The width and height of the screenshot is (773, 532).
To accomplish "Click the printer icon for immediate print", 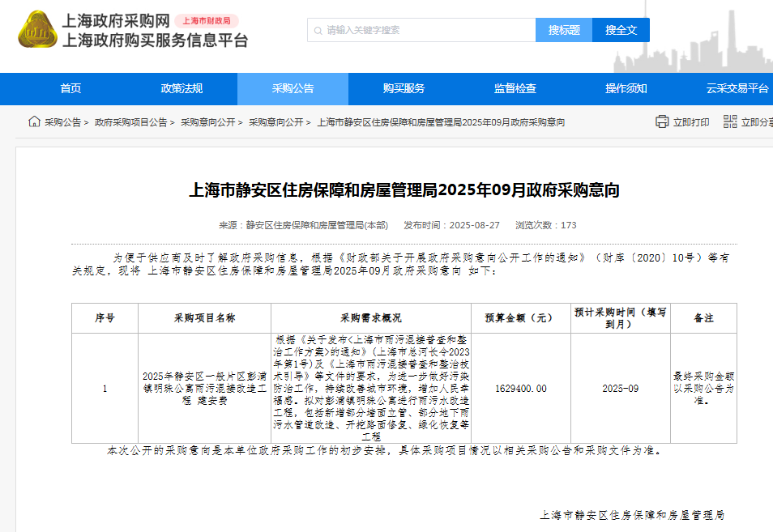I will (662, 122).
